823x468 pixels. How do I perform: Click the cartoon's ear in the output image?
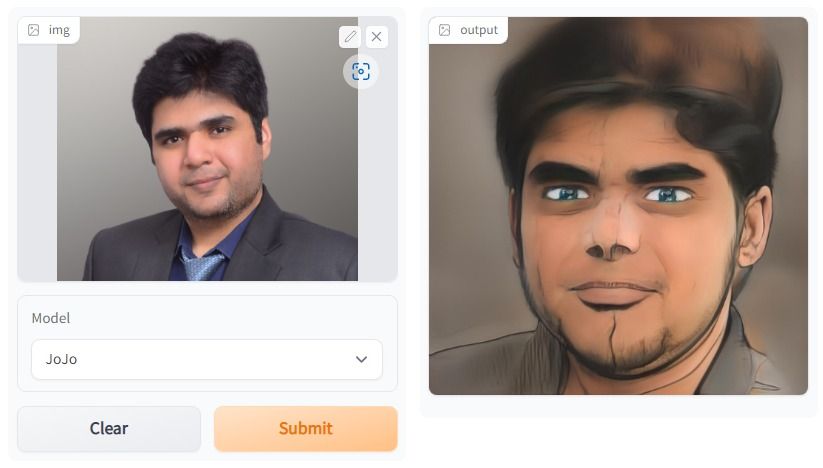point(754,226)
